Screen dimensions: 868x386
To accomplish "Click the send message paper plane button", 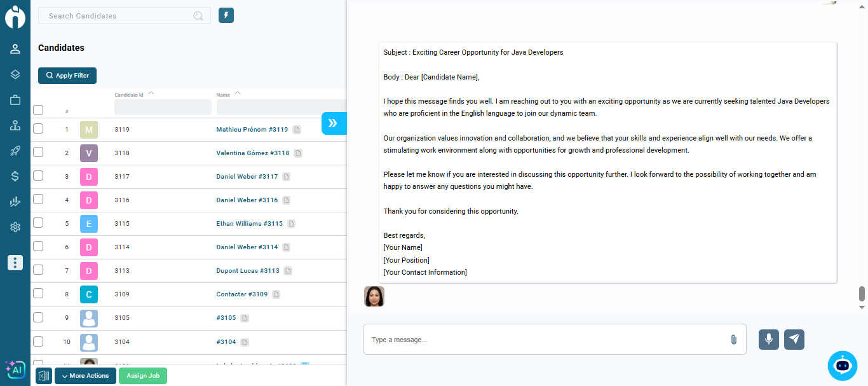I will [x=794, y=340].
